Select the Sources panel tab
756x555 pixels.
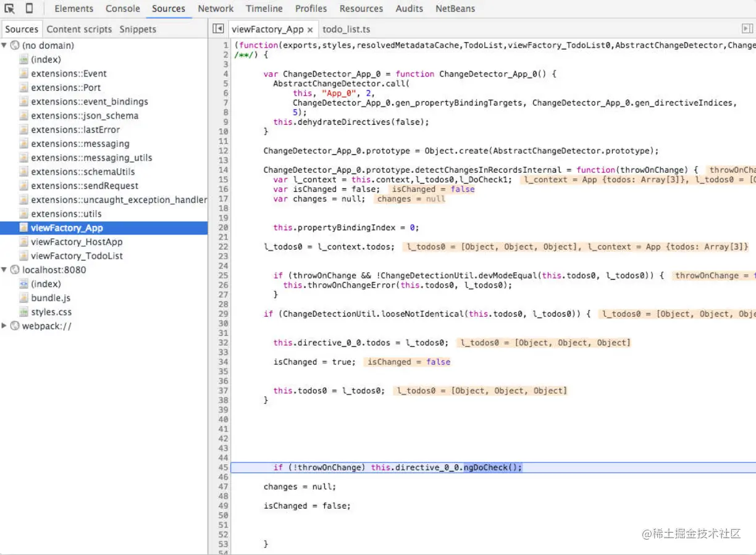click(169, 9)
